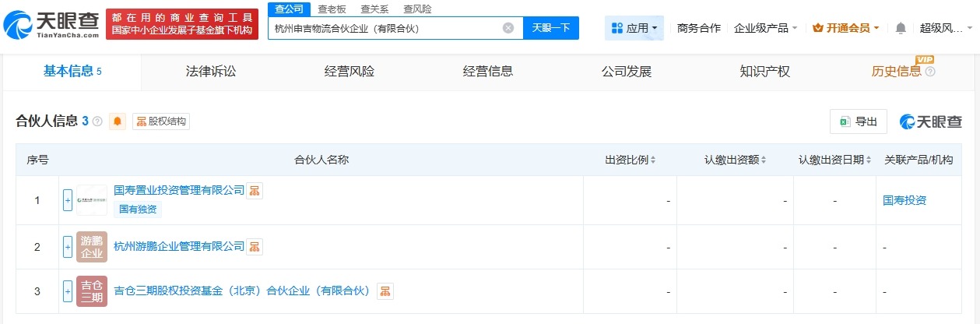Viewport: 980px width, 324px height.
Task: Click the 游鹏企业 logo thumbnail
Action: (92, 247)
